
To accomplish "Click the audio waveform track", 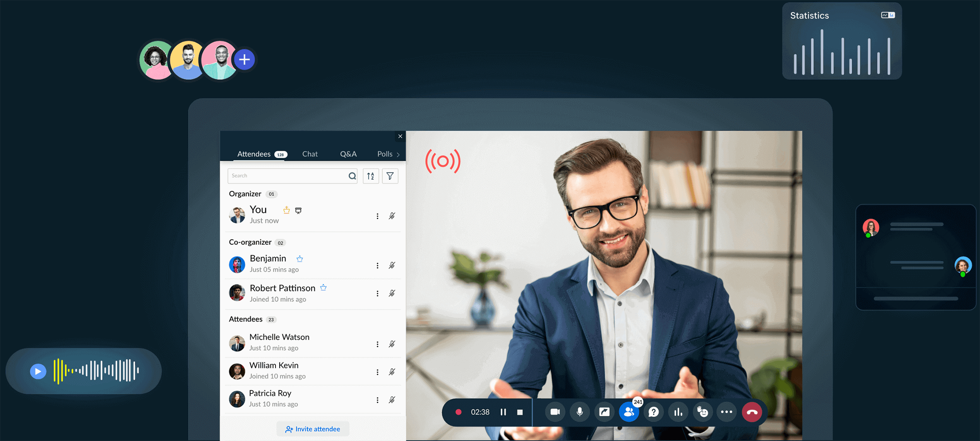I will click(x=96, y=371).
